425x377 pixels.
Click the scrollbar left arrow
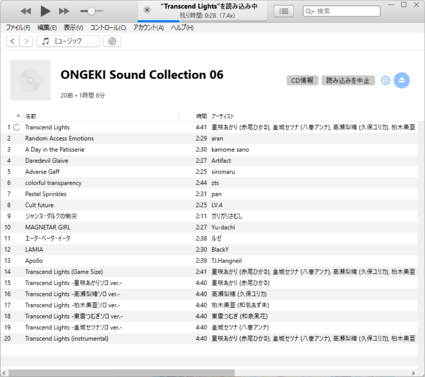coord(4,373)
